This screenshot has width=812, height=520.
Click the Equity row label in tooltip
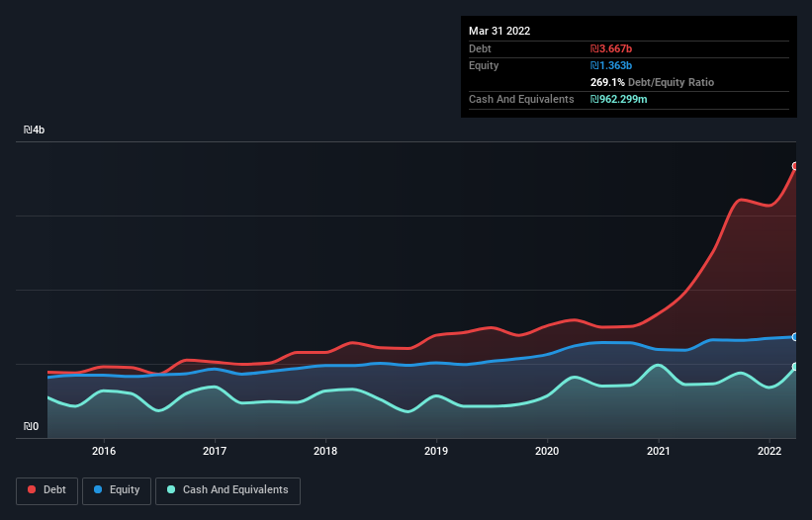(484, 65)
